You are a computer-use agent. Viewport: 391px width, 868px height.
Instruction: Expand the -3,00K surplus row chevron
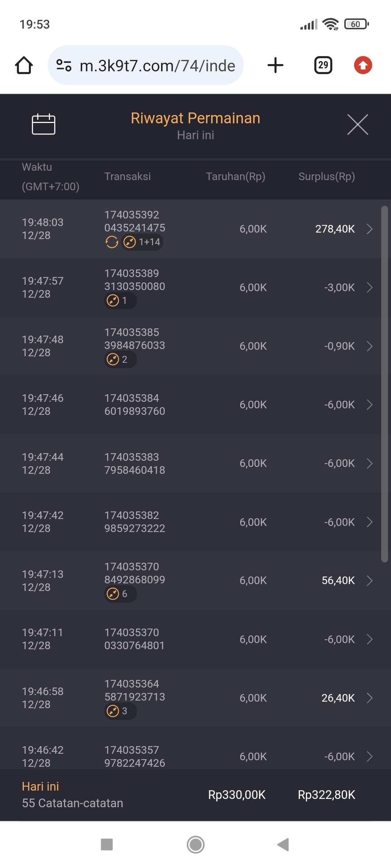tap(370, 288)
